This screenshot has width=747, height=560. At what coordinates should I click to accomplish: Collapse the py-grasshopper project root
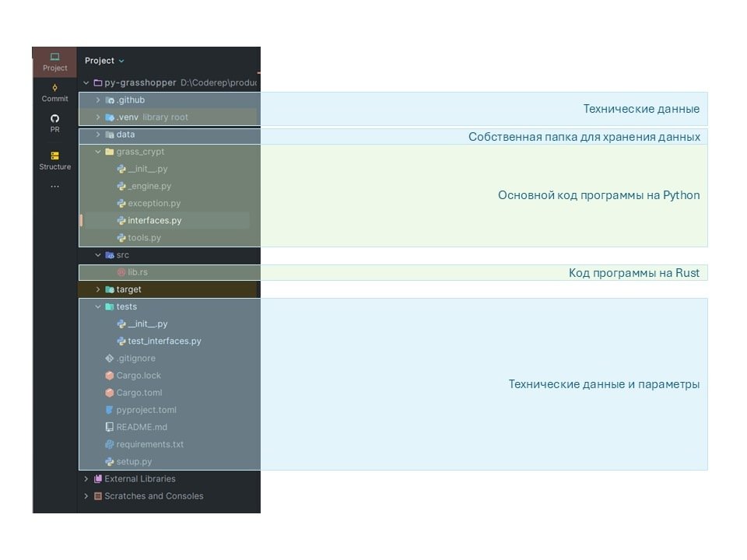(86, 82)
